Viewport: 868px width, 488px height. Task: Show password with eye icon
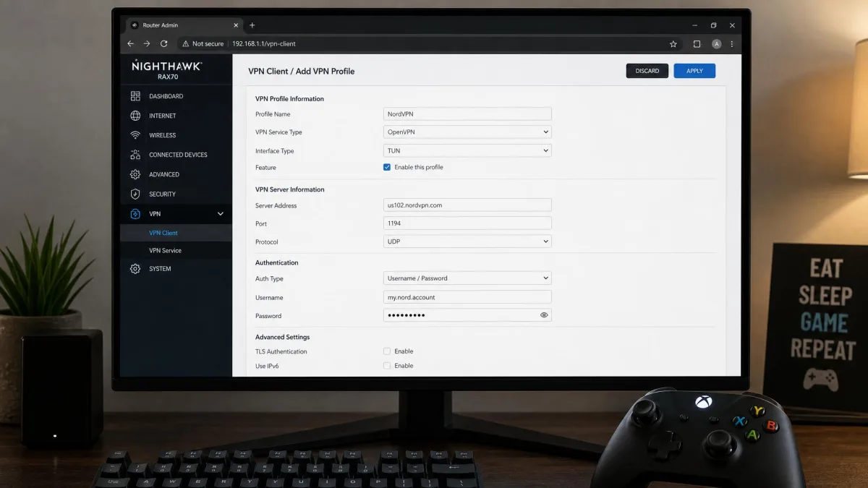click(544, 315)
